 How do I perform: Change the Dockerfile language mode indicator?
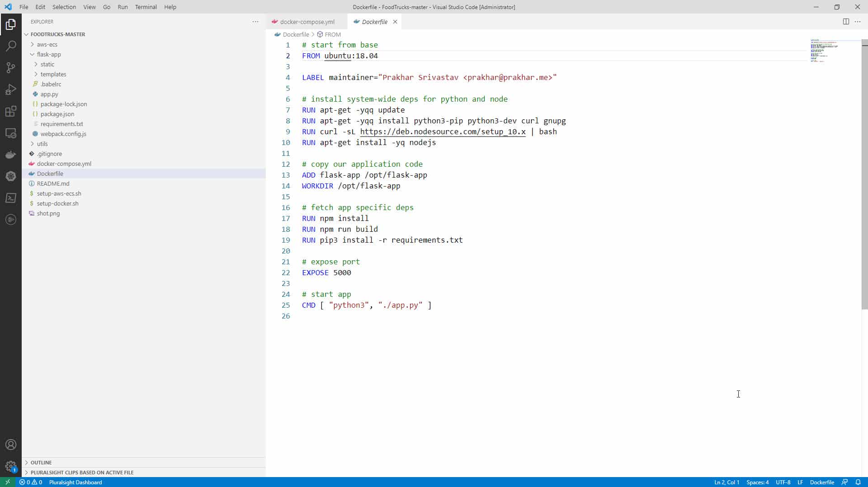(822, 482)
